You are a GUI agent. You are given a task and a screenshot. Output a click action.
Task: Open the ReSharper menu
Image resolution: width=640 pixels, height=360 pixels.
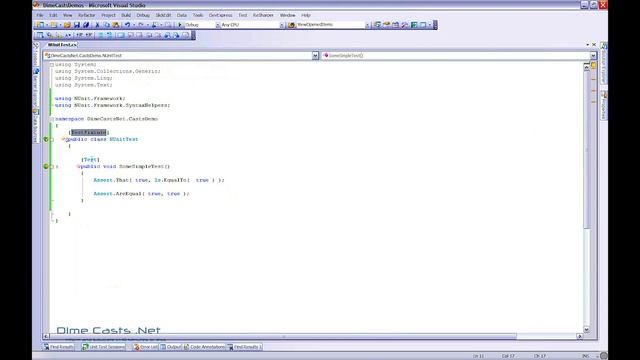tap(263, 15)
